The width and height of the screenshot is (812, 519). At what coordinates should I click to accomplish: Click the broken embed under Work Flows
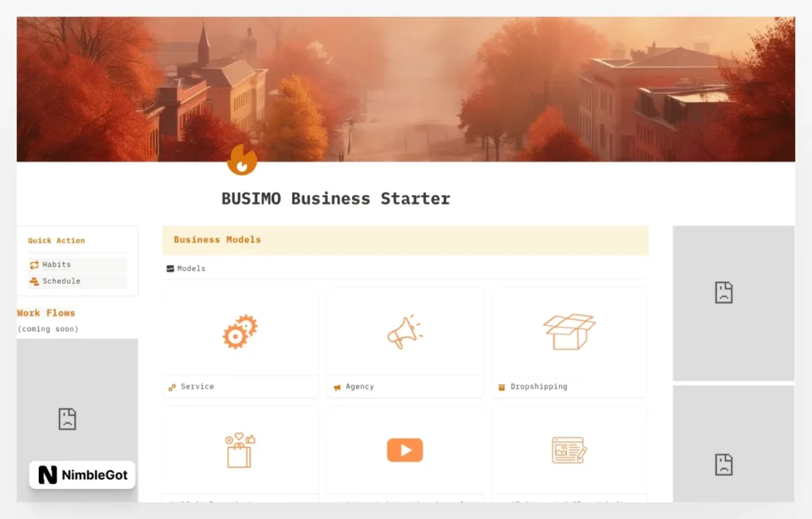[67, 418]
